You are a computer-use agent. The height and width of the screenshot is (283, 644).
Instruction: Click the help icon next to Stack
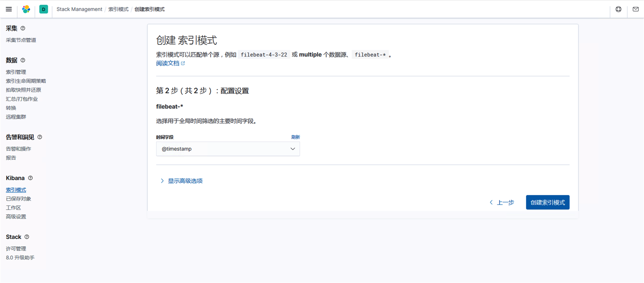click(27, 237)
